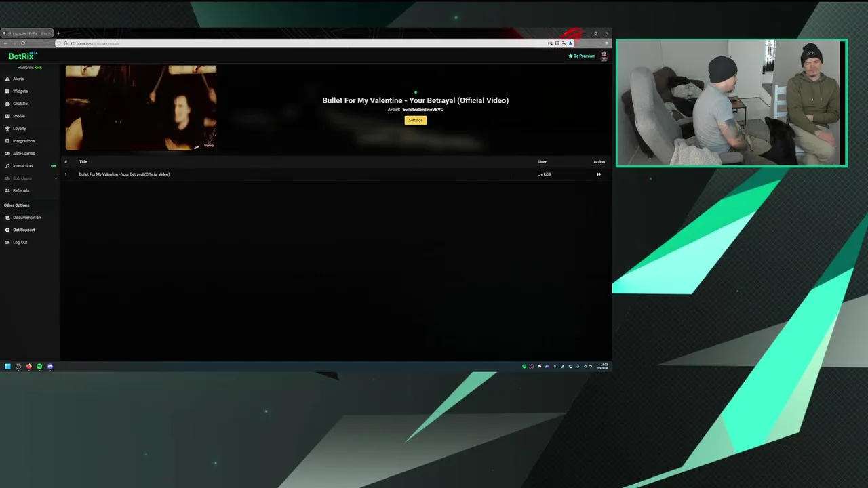
Task: Reload the page in the browser
Action: pyautogui.click(x=22, y=43)
